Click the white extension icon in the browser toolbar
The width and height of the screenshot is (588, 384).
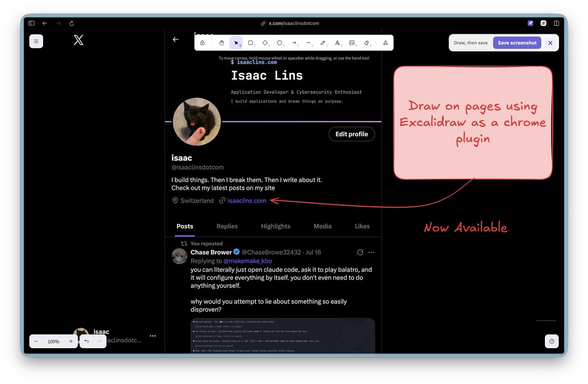tap(543, 23)
